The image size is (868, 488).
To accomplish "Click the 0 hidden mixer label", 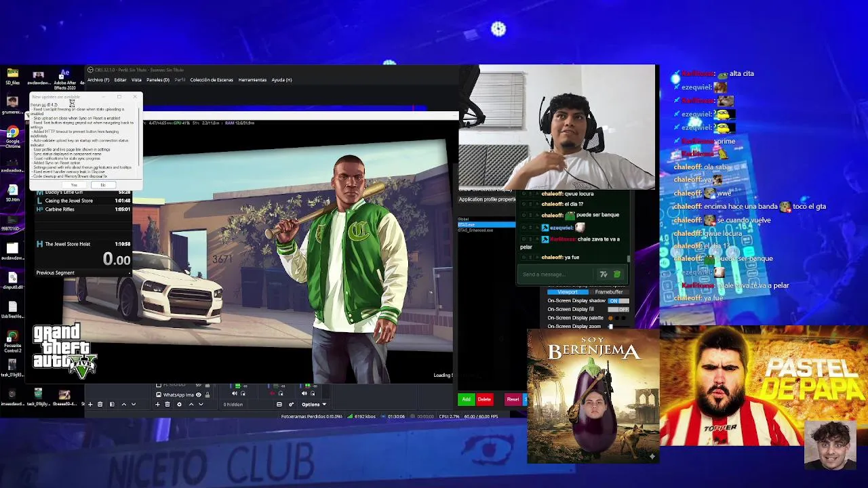I will pyautogui.click(x=233, y=405).
